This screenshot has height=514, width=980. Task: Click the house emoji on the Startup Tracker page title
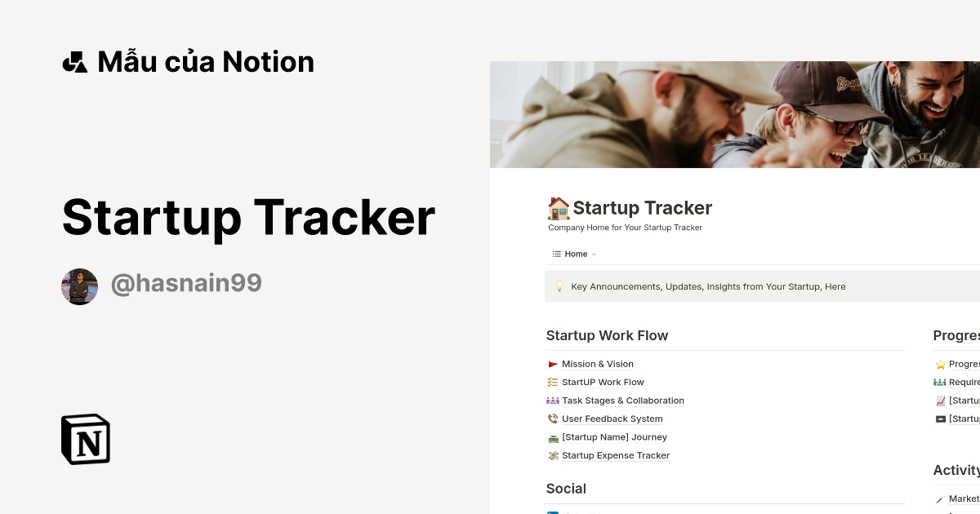(558, 208)
